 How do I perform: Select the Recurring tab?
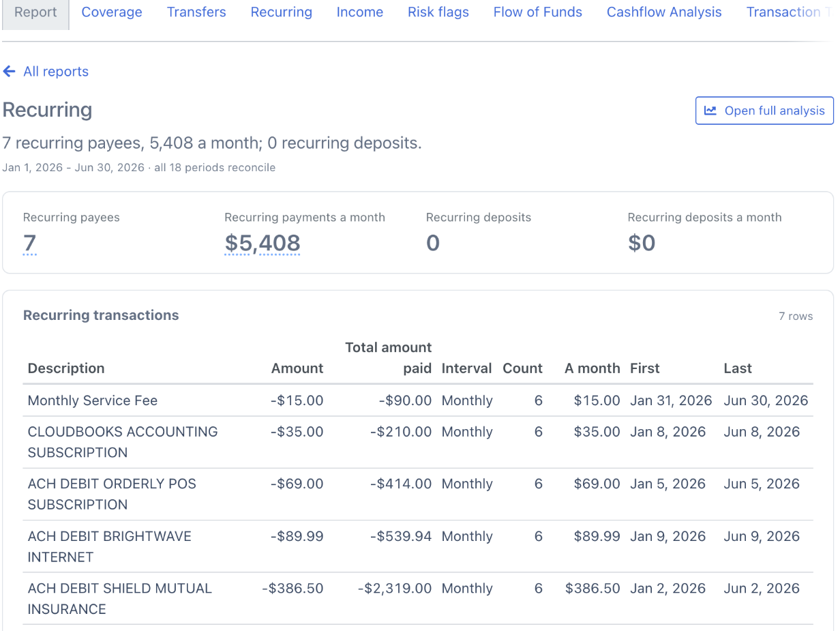(x=282, y=12)
